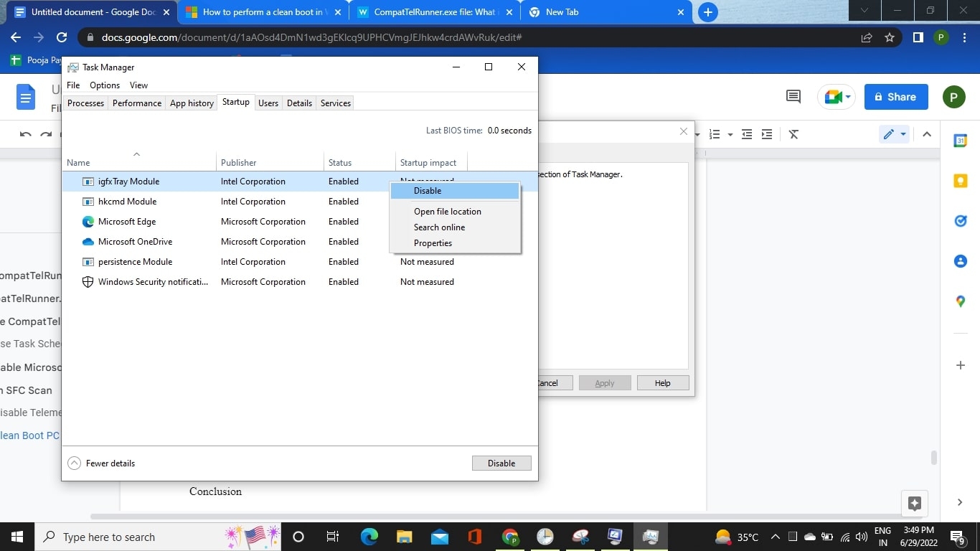The height and width of the screenshot is (551, 980).
Task: Bookmark this page with the star icon
Action: [890, 37]
